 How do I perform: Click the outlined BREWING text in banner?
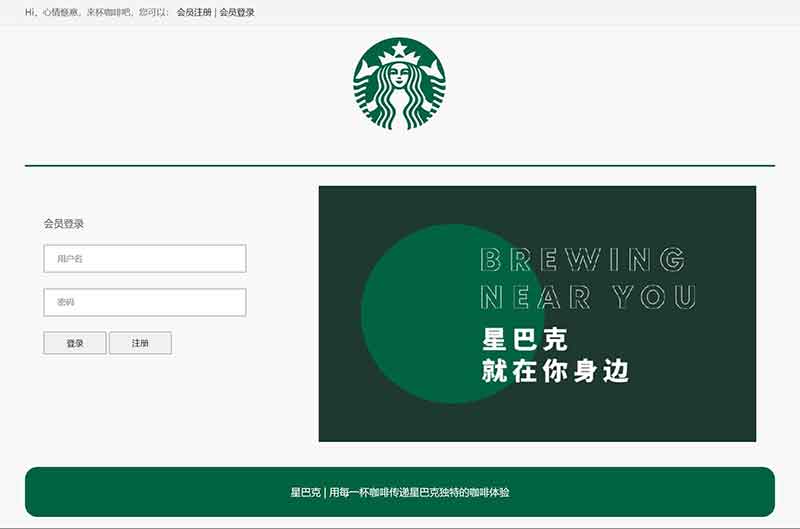pos(582,260)
